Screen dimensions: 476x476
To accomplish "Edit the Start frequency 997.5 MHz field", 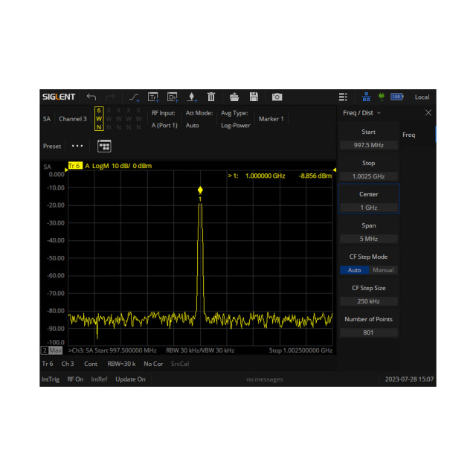I will click(x=369, y=145).
